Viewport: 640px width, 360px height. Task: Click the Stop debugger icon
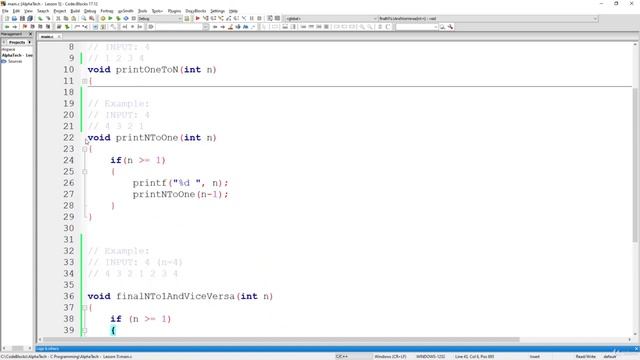tap(259, 18)
